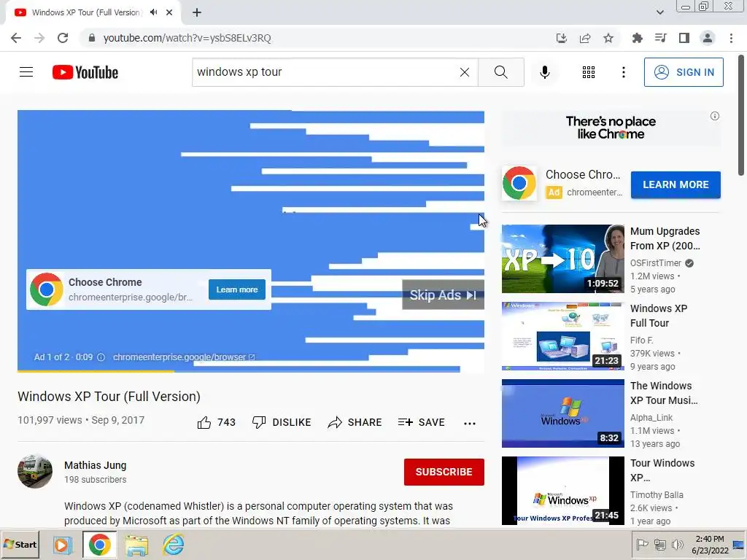Click ad info icon beside ad timer
The image size is (747, 560).
point(101,357)
